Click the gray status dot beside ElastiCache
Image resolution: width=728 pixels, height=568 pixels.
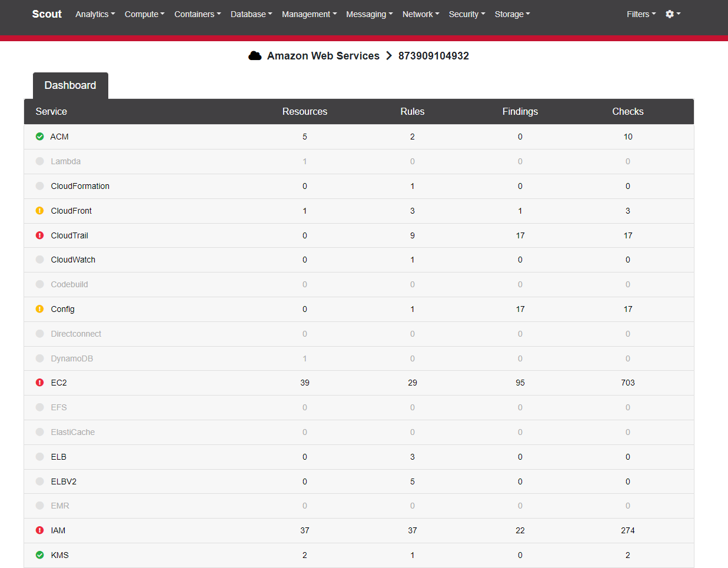[39, 432]
